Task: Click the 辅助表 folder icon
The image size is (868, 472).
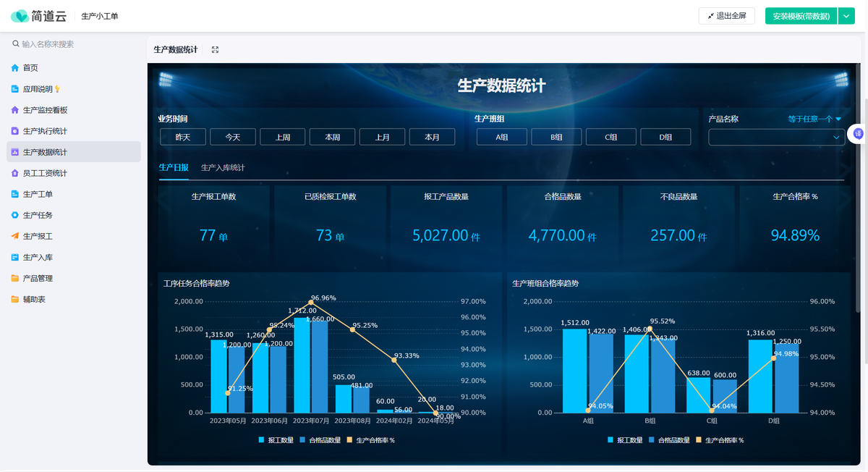Action: pos(15,299)
